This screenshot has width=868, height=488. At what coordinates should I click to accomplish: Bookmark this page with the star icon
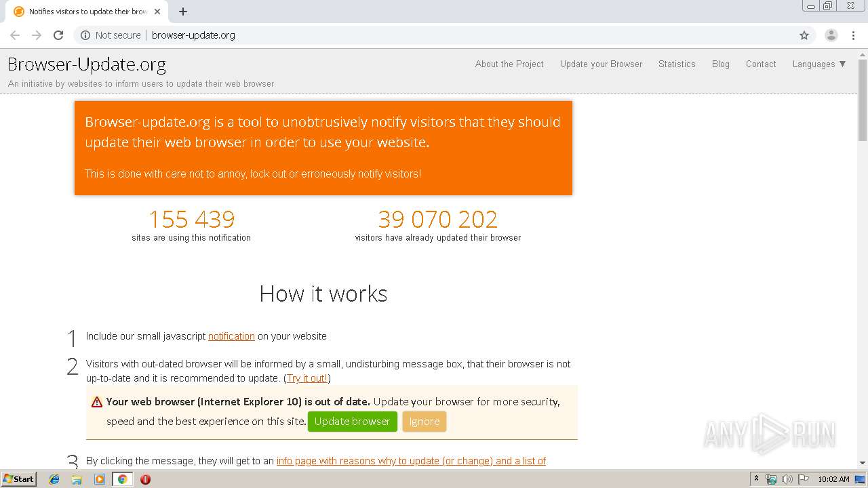804,35
